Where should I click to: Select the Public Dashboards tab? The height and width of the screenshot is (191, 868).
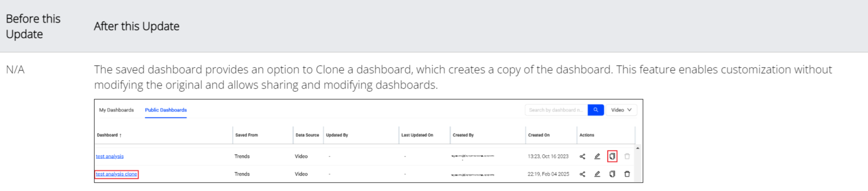[x=166, y=110]
